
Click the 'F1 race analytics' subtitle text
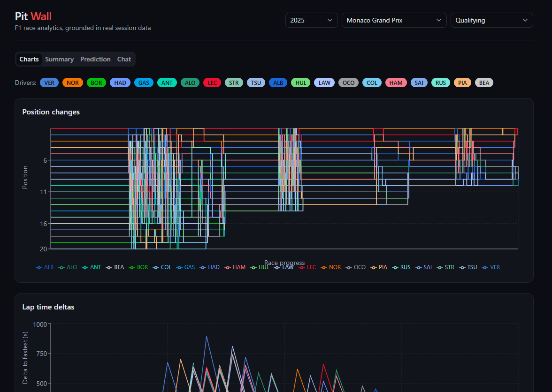tap(83, 28)
